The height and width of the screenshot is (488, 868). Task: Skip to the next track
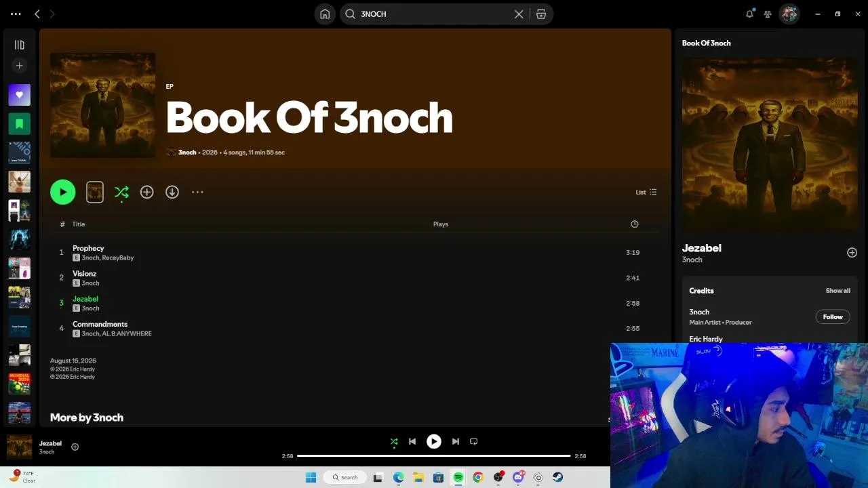click(x=456, y=442)
